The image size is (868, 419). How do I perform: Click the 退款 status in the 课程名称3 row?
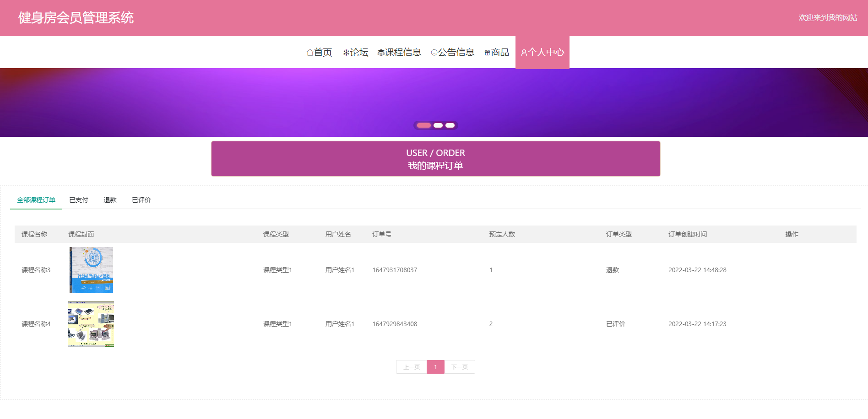[x=613, y=270]
